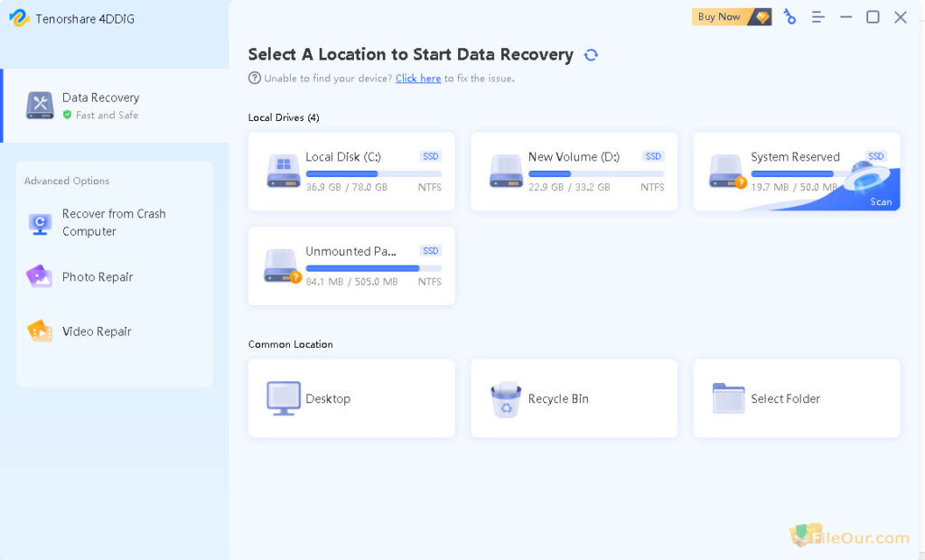Open the Recycle Bin location

574,398
